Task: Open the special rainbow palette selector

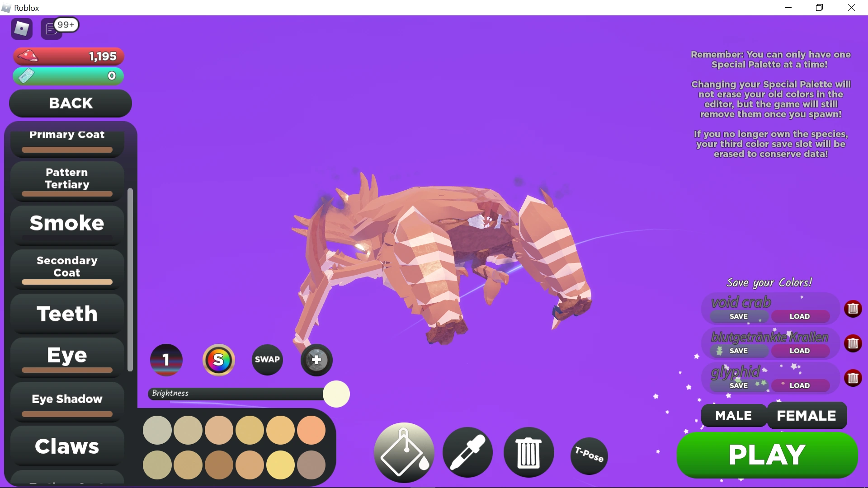Action: pos(219,360)
